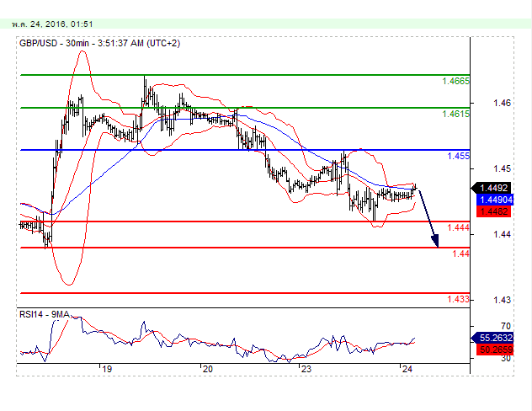532x411 pixels.
Task: Click the current price tag 1.4492
Action: 492,188
